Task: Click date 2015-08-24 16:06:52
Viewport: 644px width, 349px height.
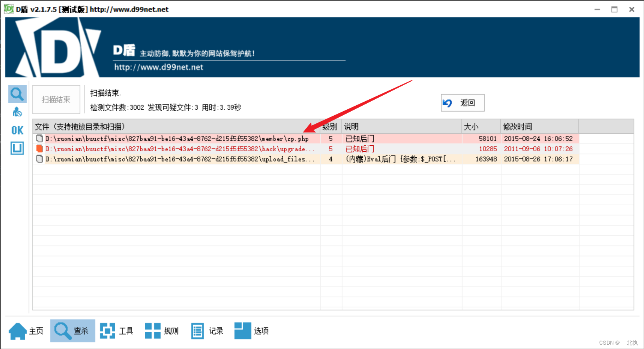Action: point(538,139)
